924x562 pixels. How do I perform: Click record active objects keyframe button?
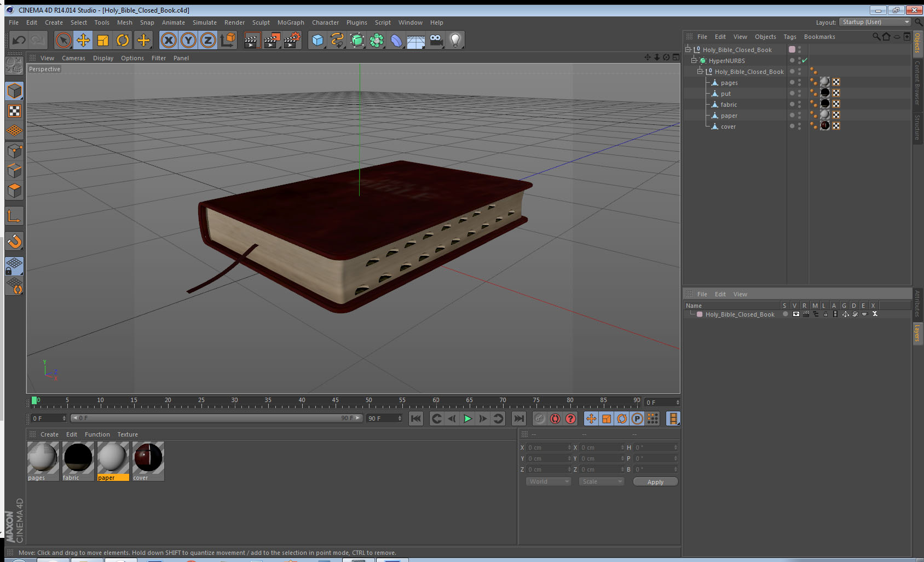[540, 418]
